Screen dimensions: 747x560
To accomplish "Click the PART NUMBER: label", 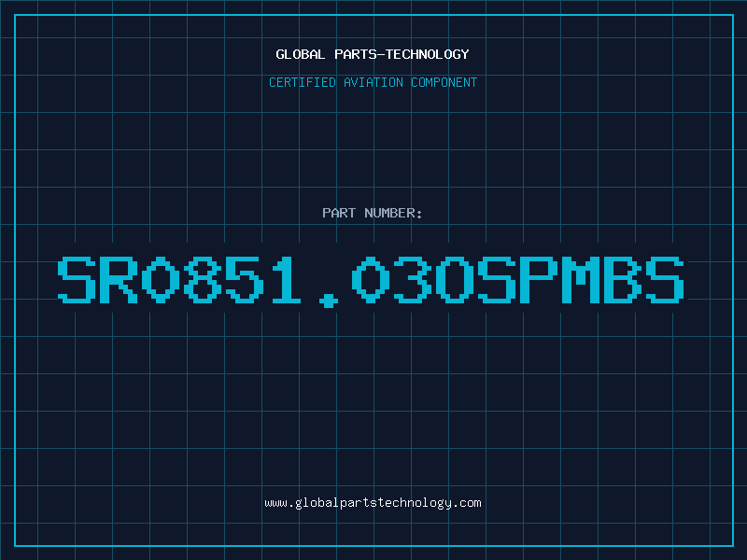I will click(x=372, y=213).
